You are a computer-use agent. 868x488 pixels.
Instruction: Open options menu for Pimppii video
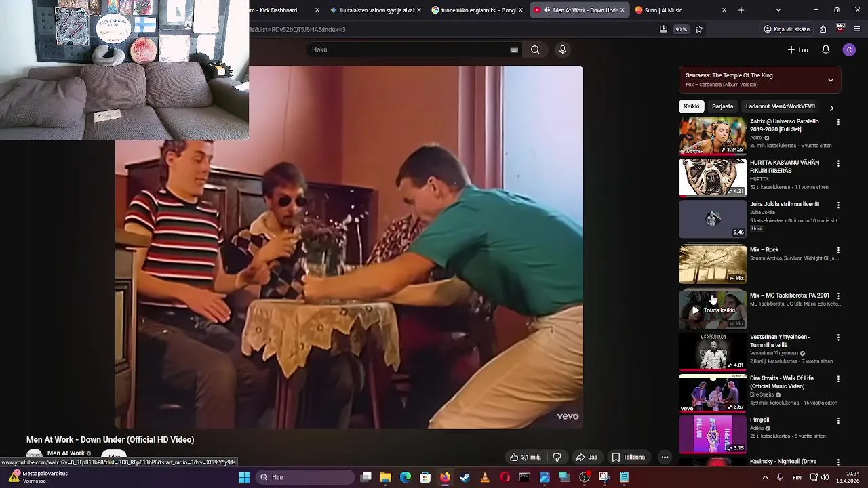click(838, 420)
